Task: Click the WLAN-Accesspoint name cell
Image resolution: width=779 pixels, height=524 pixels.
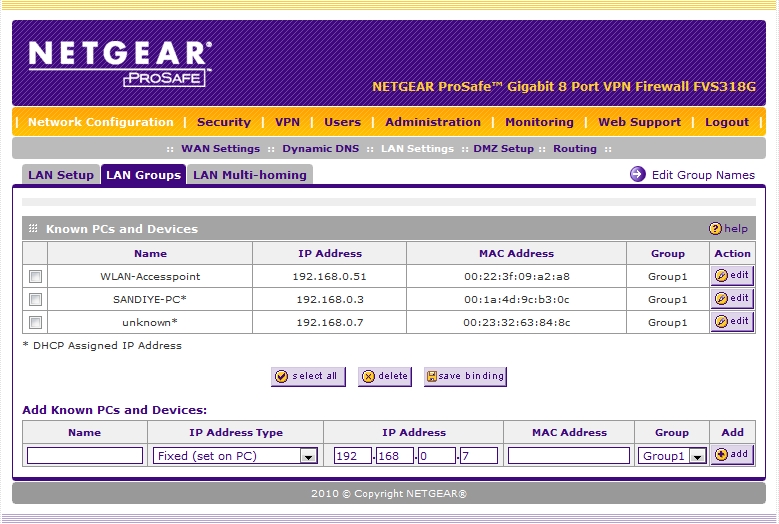Action: (150, 277)
